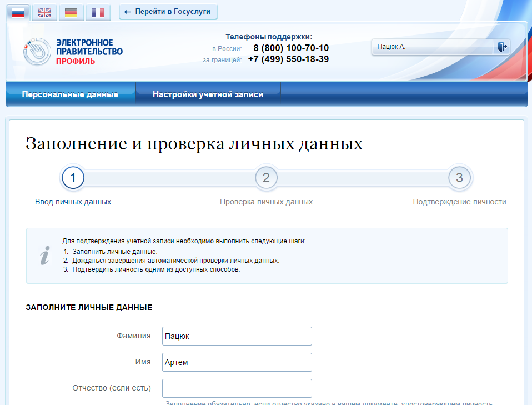Open the 'Пацюк А.' user account box
Screen dimensions: 532x405
tap(433, 47)
